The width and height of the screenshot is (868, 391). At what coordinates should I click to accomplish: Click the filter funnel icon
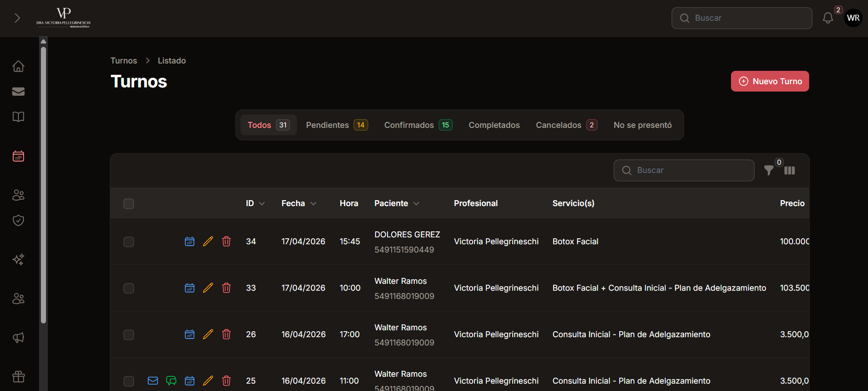pyautogui.click(x=768, y=170)
